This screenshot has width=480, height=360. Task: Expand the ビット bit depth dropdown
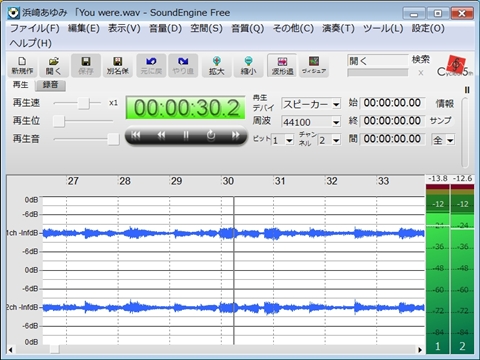pos(289,140)
